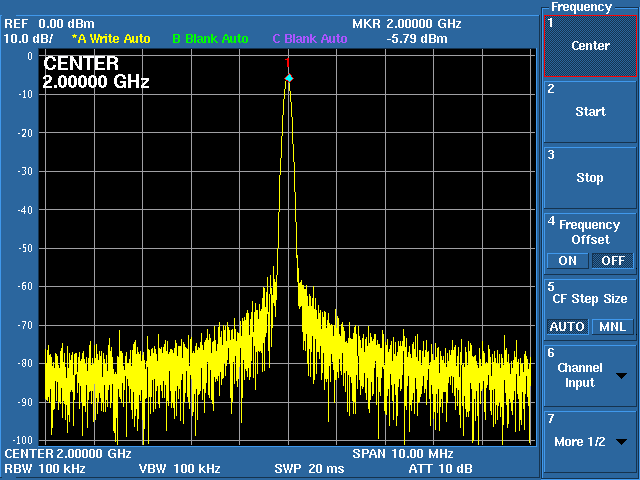Turn Frequency Offset ON
Screen dimensions: 640x480
(567, 261)
